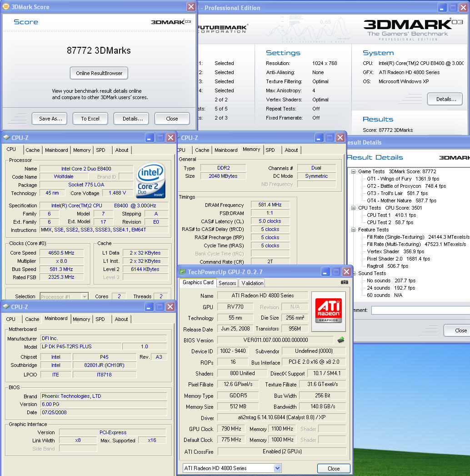The height and width of the screenshot is (476, 470).
Task: Select the Fill Rate (Single-Texturing) row
Action: tap(418, 237)
